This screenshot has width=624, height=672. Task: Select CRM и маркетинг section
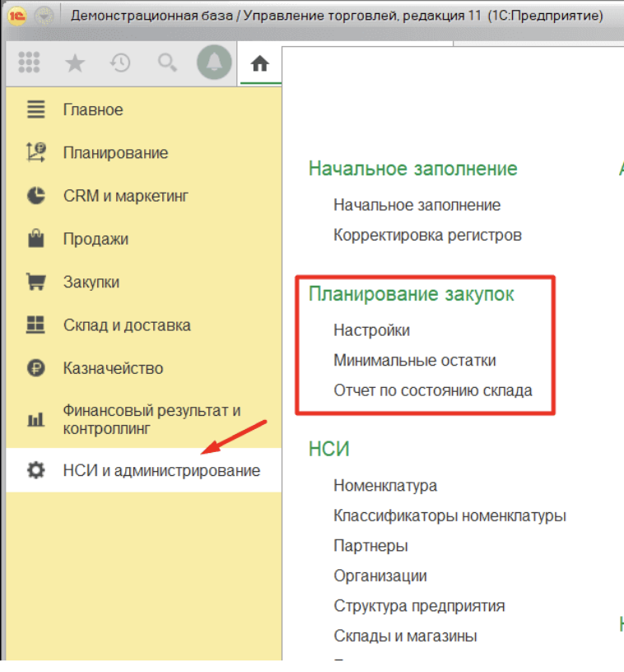126,196
